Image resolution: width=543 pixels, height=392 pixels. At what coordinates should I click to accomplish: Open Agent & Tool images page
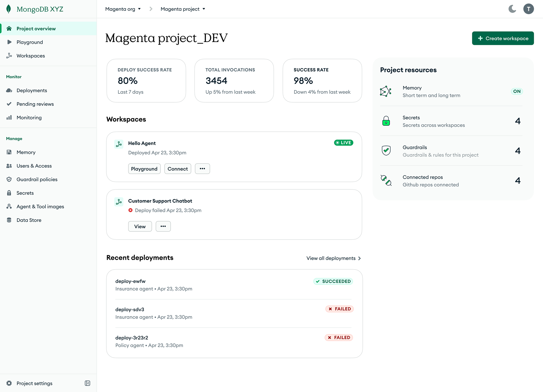click(x=48, y=206)
